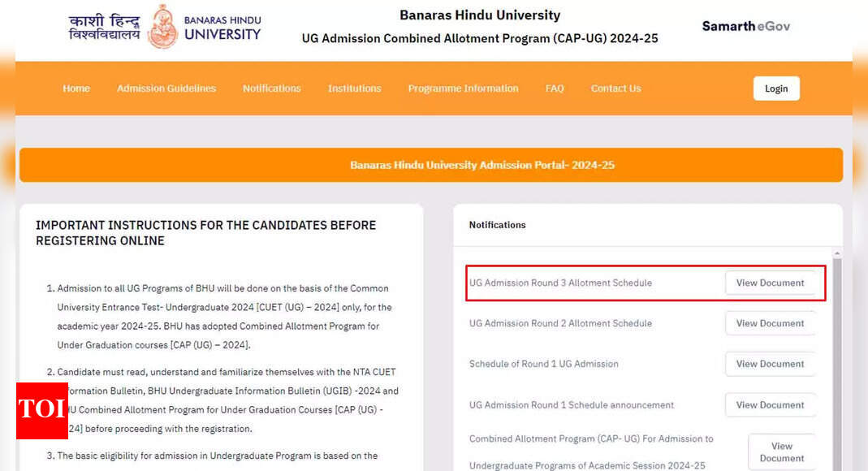Click the 'UG Admission Combined Allotment Program (CAP-UG) 2024-25' title
Viewport: 868px width, 471px height.
click(480, 38)
